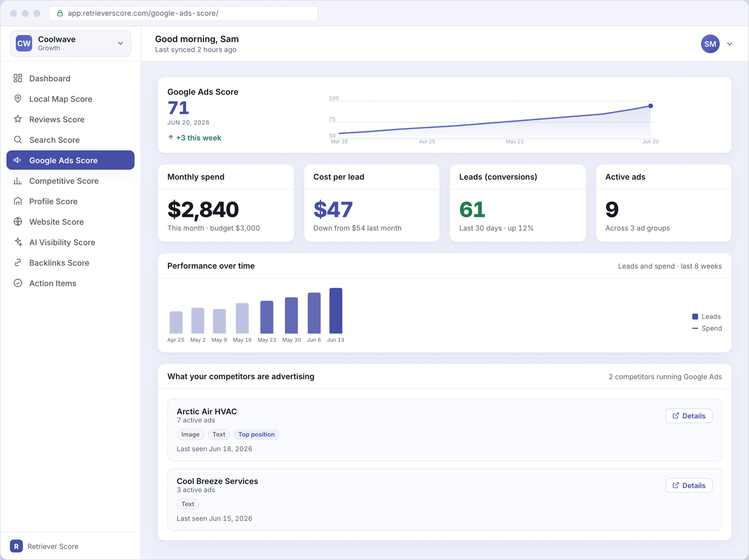Click the green up arrow beside +3 this week
This screenshot has height=560, width=749.
click(171, 138)
